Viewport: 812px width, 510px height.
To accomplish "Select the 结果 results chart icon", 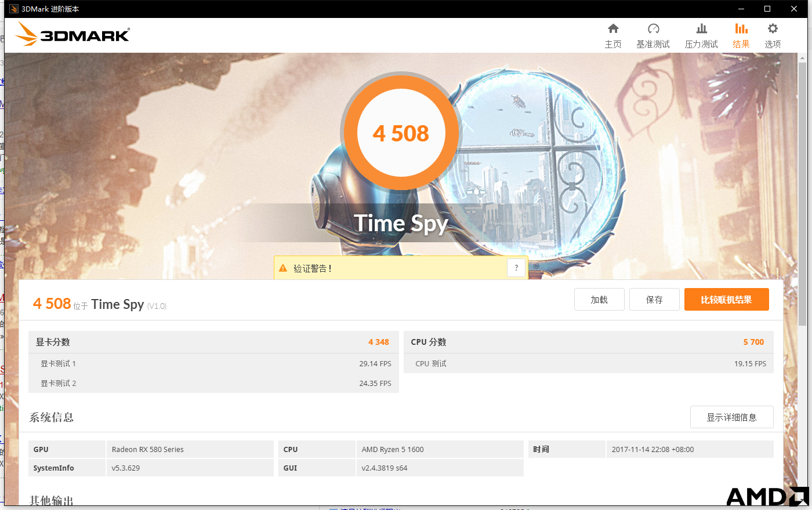I will click(x=741, y=28).
